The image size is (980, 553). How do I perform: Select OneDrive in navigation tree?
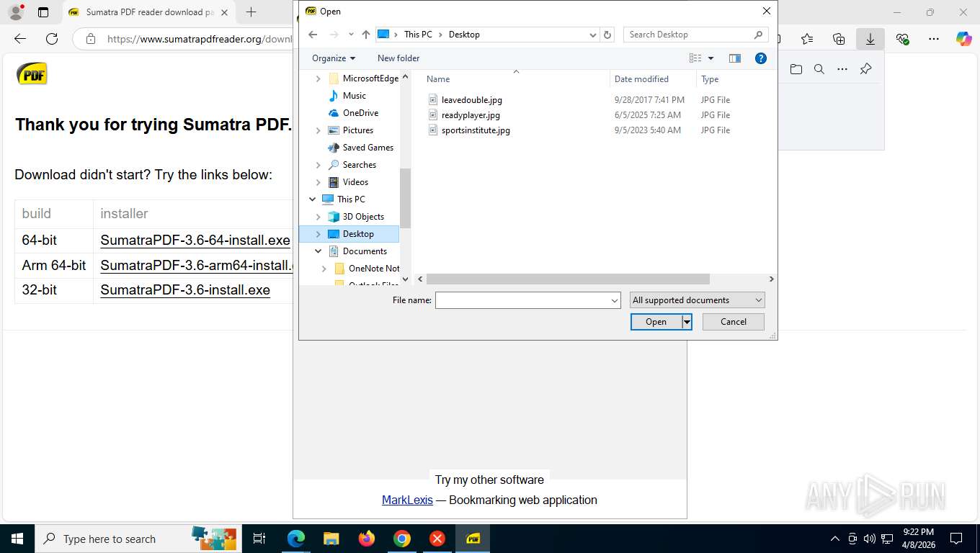coord(360,113)
